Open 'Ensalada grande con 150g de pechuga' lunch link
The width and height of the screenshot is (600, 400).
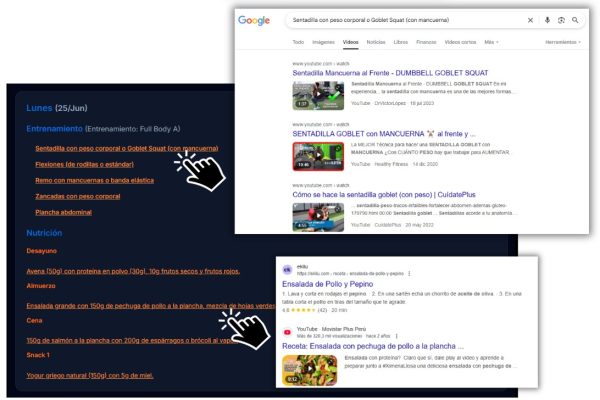pos(151,306)
